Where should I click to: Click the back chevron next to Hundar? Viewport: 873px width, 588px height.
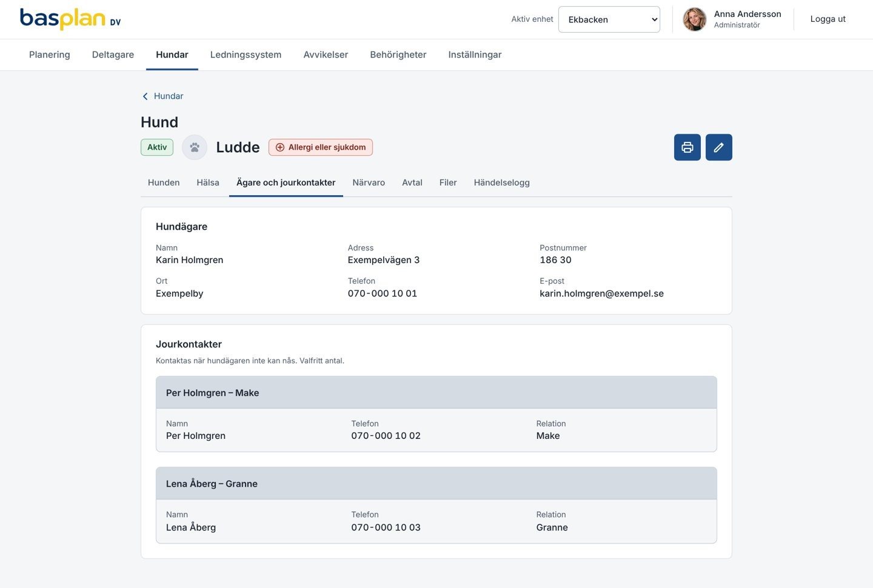click(145, 96)
